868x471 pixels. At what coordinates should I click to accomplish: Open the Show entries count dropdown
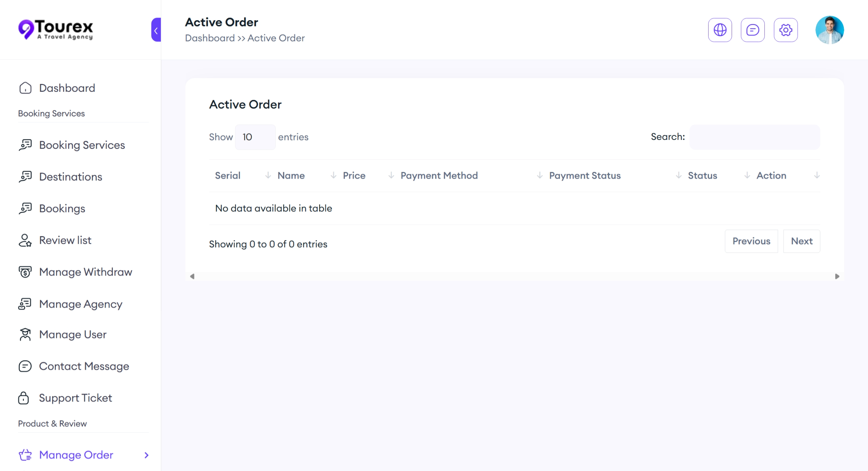coord(255,137)
